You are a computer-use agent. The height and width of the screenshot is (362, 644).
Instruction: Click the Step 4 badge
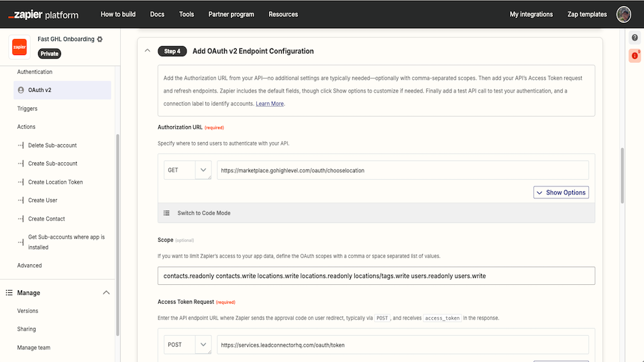pos(172,52)
